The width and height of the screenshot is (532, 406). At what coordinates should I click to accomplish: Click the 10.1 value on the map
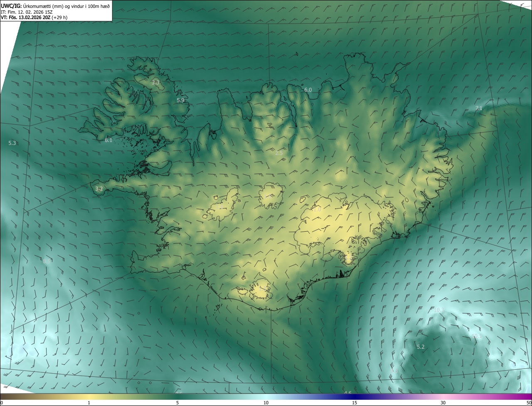476,336
